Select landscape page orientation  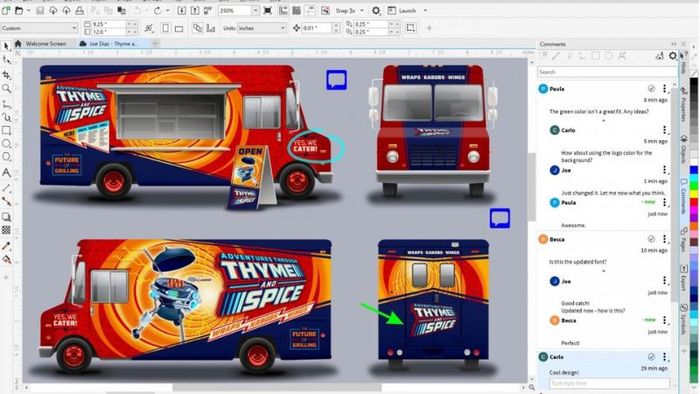[x=179, y=28]
